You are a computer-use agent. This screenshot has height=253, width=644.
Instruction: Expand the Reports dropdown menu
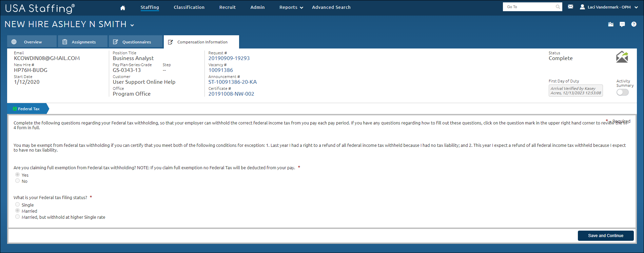tap(291, 7)
